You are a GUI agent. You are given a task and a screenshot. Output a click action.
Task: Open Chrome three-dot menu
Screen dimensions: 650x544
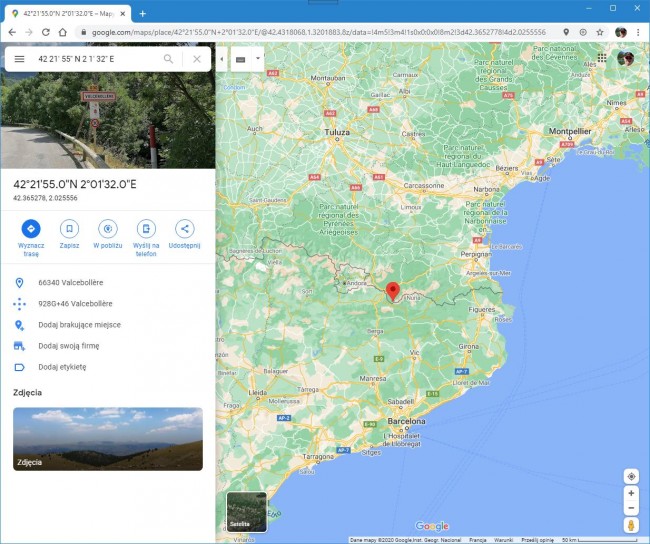click(638, 32)
